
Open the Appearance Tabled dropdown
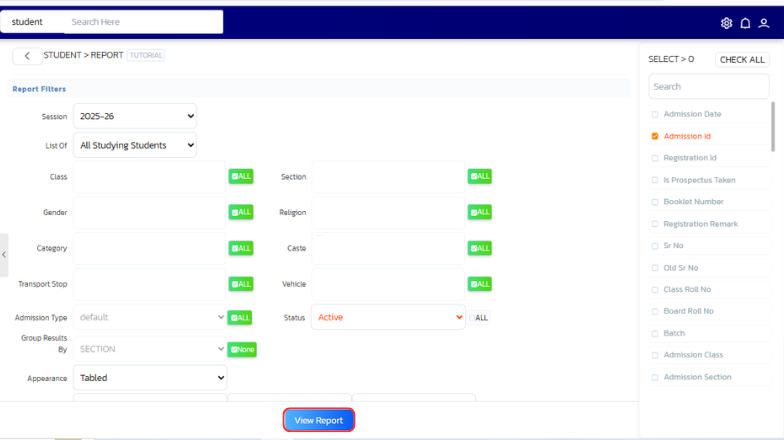point(150,378)
